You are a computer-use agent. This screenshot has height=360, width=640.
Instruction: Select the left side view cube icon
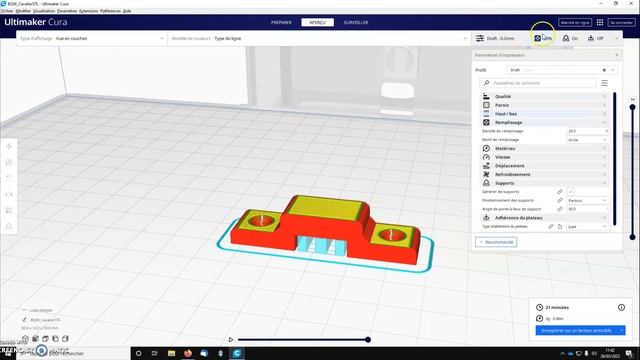(55, 339)
